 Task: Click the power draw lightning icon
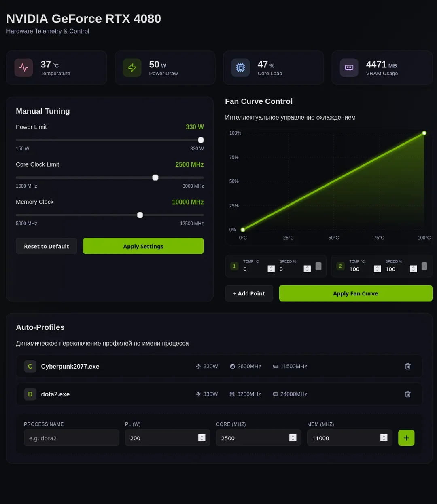[132, 67]
